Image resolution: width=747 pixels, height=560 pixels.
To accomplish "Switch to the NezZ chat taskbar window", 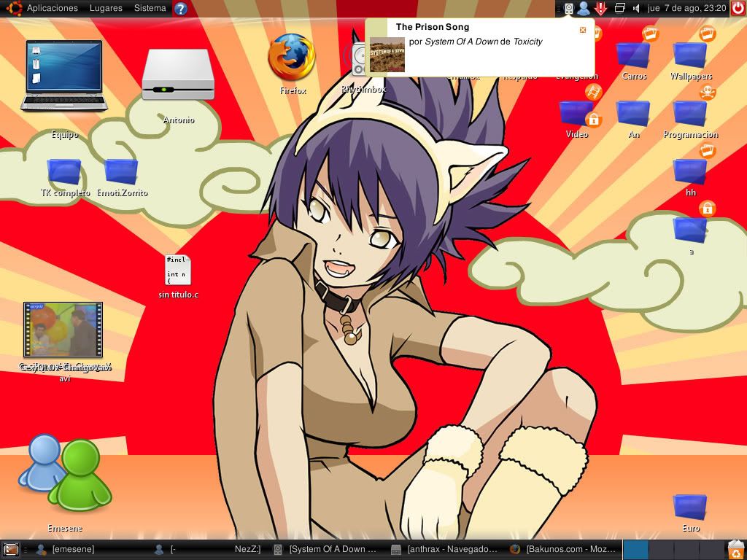I will [209, 550].
